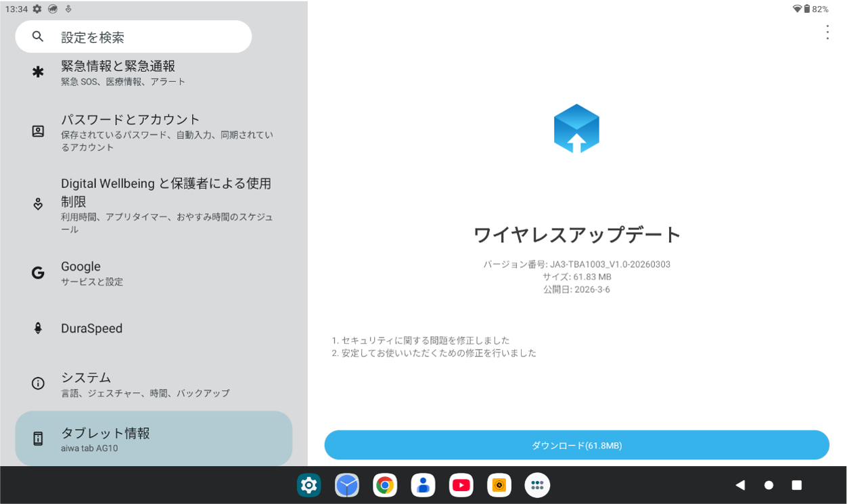Image resolution: width=847 pixels, height=504 pixels.
Task: Open the Contacts app
Action: [x=423, y=485]
